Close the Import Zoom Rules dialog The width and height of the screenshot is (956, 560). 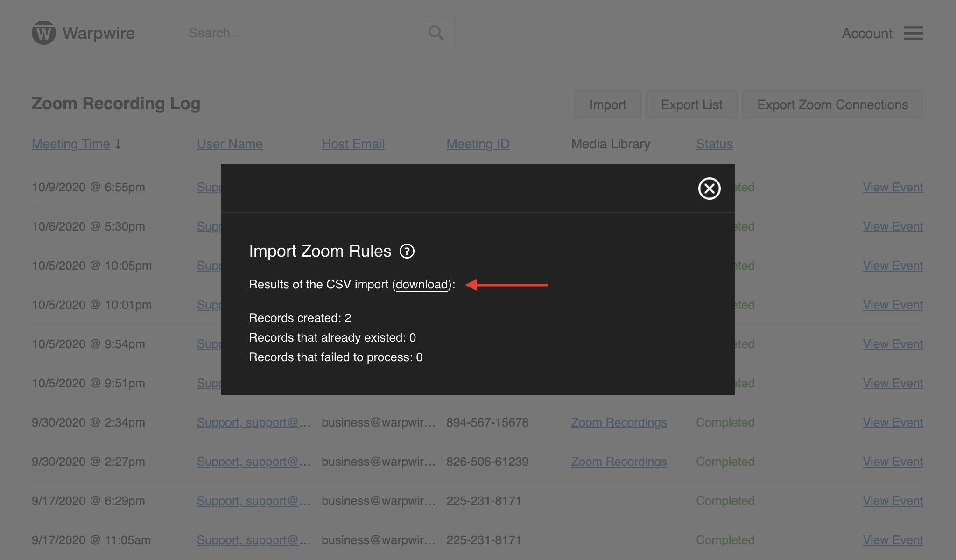pyautogui.click(x=709, y=189)
